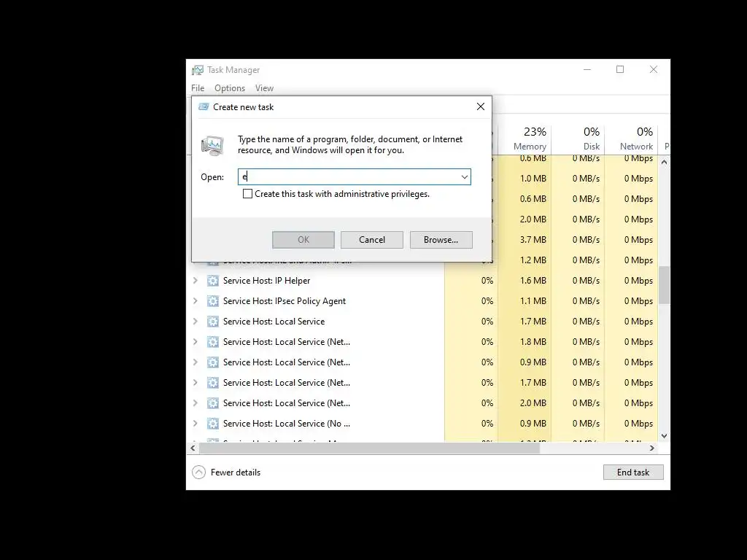
Task: Click the vertical scrollbar down arrow
Action: (x=664, y=436)
